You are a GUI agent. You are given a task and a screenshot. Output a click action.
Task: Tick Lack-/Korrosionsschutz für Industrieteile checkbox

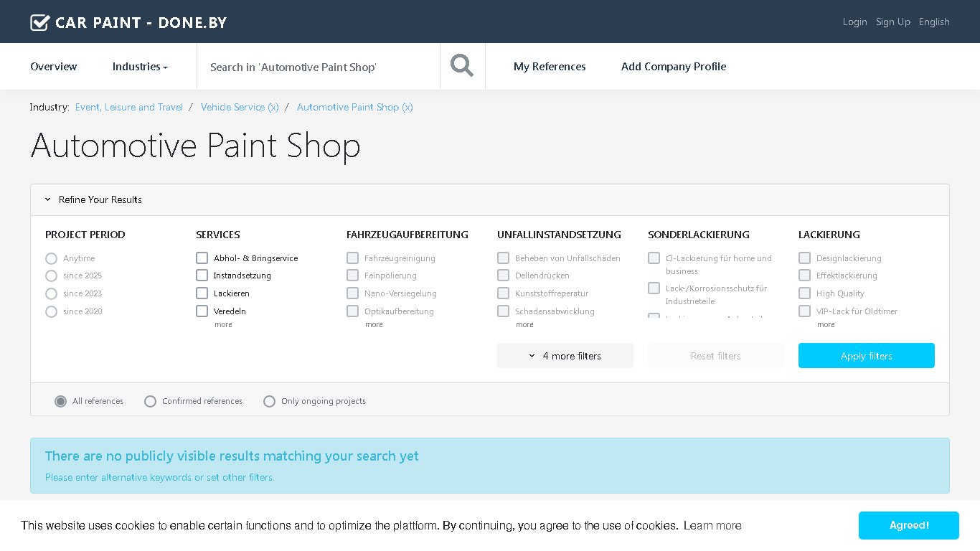654,288
